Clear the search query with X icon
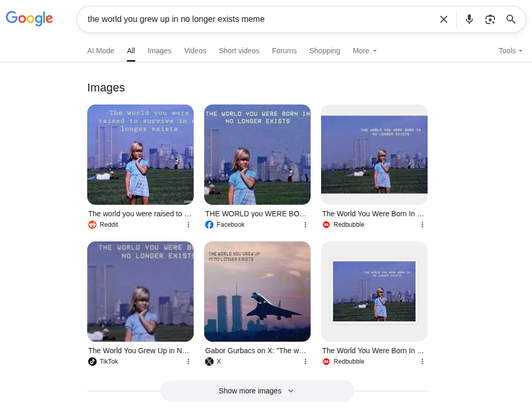The width and height of the screenshot is (532, 407). (x=443, y=19)
